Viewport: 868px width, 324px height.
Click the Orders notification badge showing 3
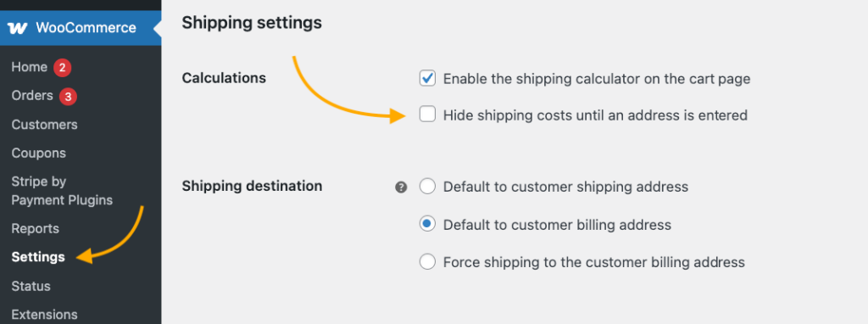pos(68,97)
